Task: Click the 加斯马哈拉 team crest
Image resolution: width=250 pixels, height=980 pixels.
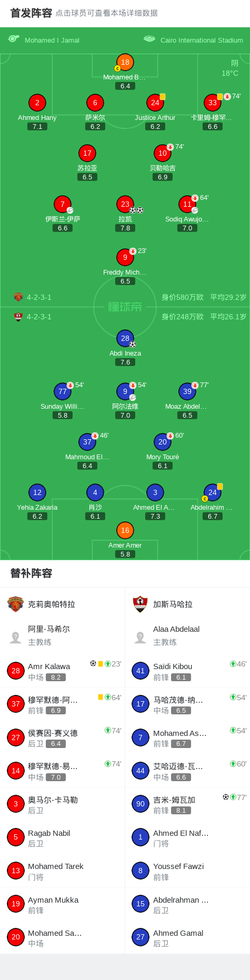Action: (x=140, y=604)
